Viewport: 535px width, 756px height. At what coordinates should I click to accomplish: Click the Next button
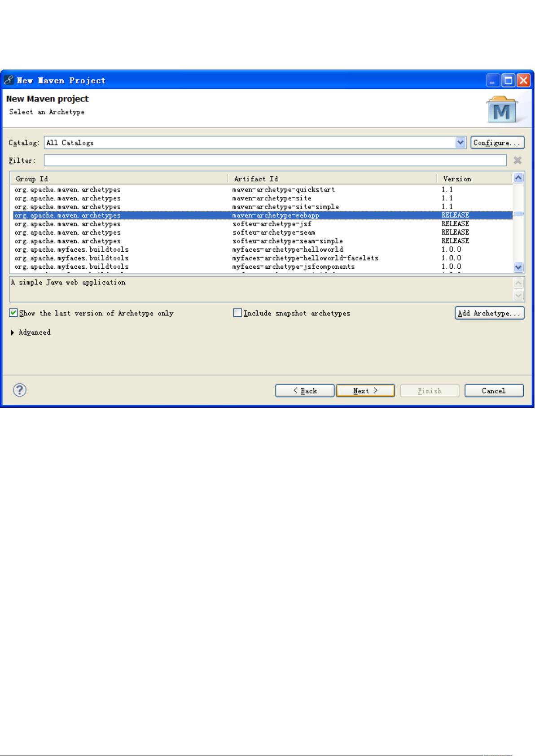pyautogui.click(x=365, y=391)
